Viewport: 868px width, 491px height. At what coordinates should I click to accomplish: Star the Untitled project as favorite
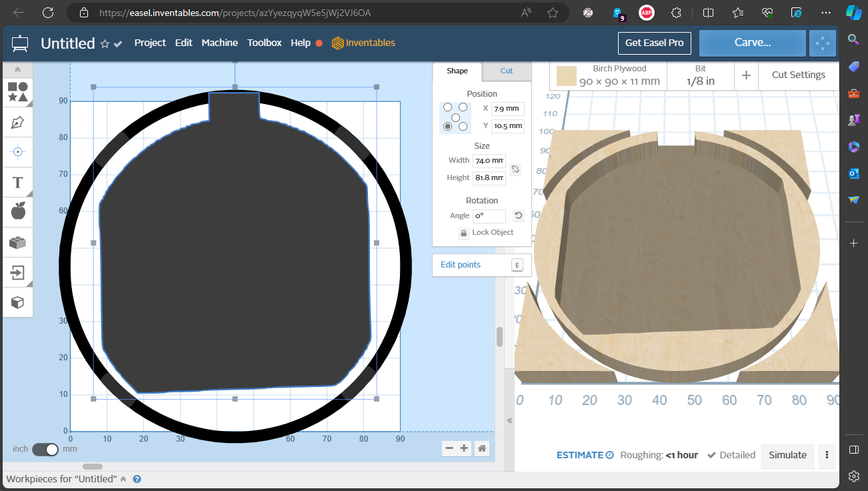pos(105,43)
